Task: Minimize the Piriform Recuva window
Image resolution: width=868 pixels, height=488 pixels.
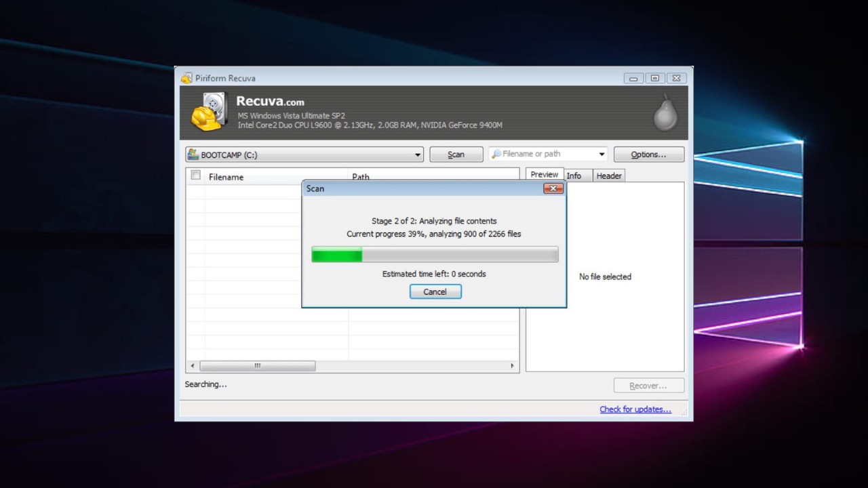Action: coord(633,78)
